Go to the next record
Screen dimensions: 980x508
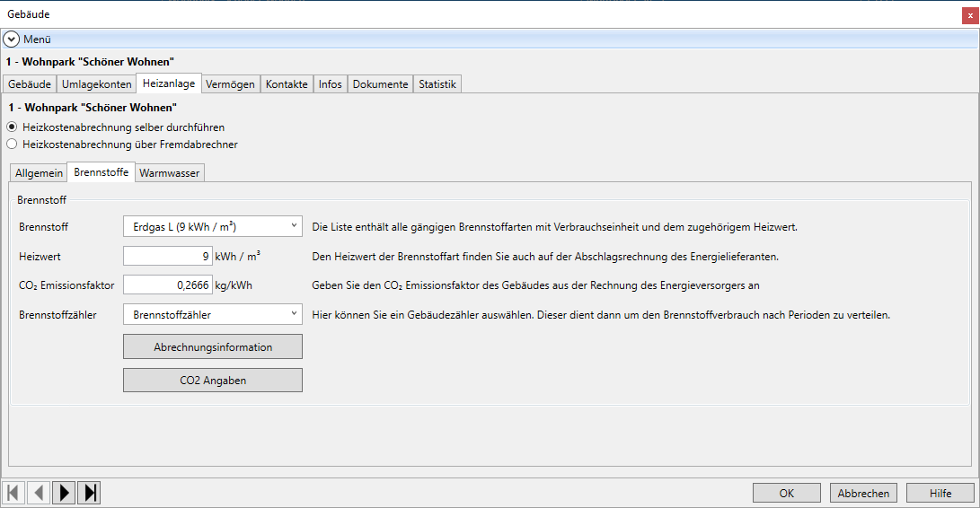[64, 493]
